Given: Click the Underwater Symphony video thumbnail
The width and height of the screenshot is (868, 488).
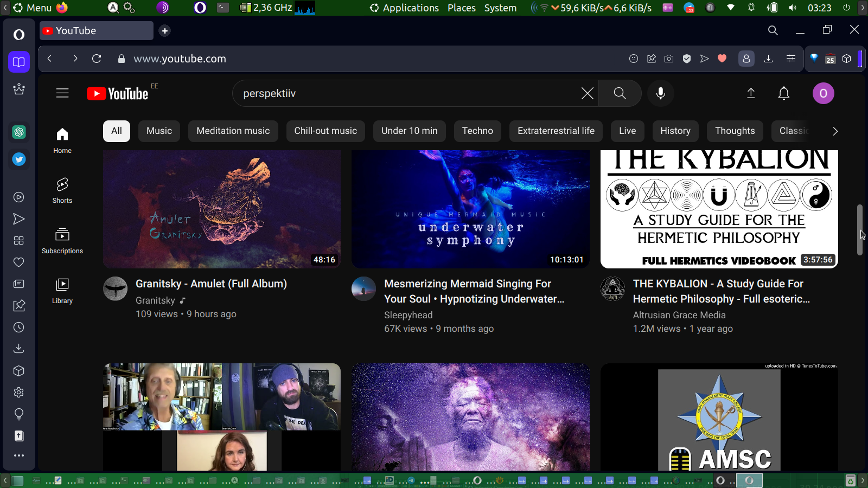Looking at the screenshot, I should pyautogui.click(x=470, y=209).
